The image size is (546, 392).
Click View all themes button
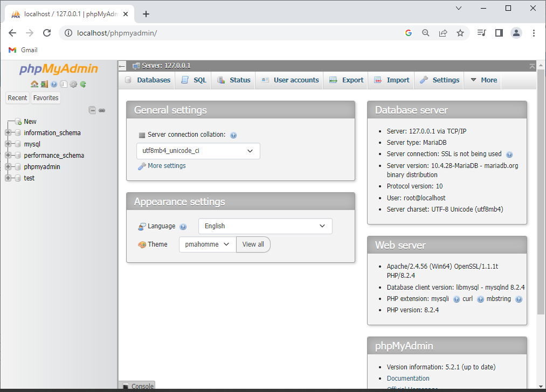coord(253,244)
